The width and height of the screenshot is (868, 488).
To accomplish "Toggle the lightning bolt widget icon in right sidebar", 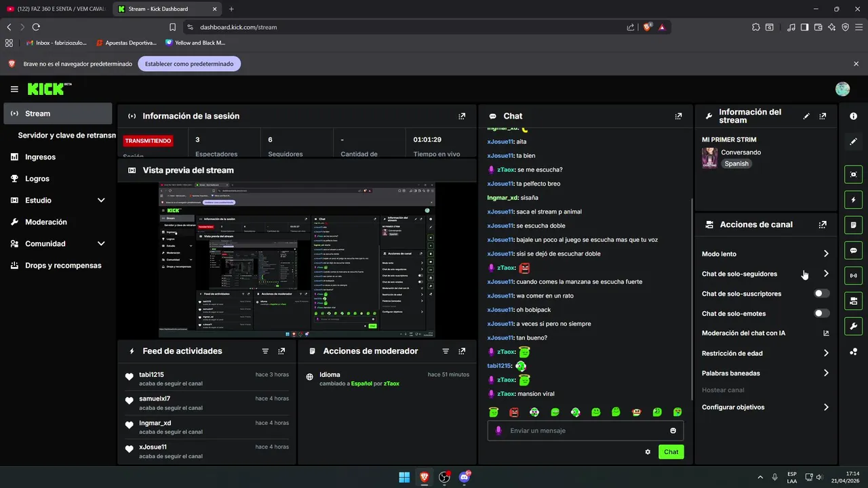I will point(853,200).
